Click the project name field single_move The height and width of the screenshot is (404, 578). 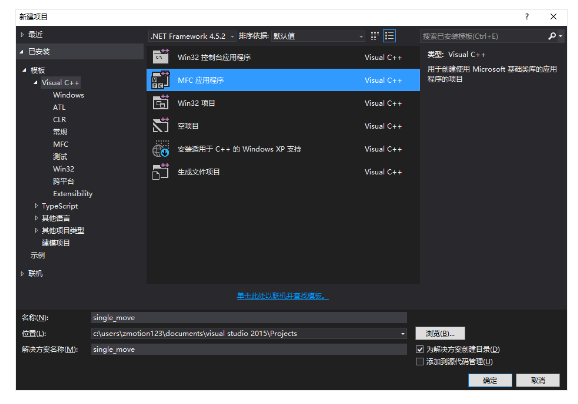249,318
